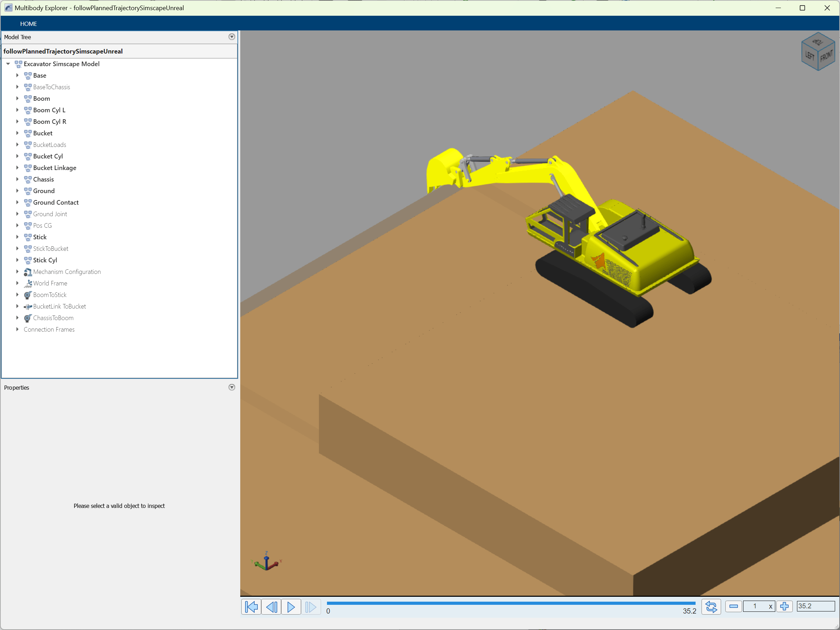Expand the Bucket Linkage tree node

point(17,168)
